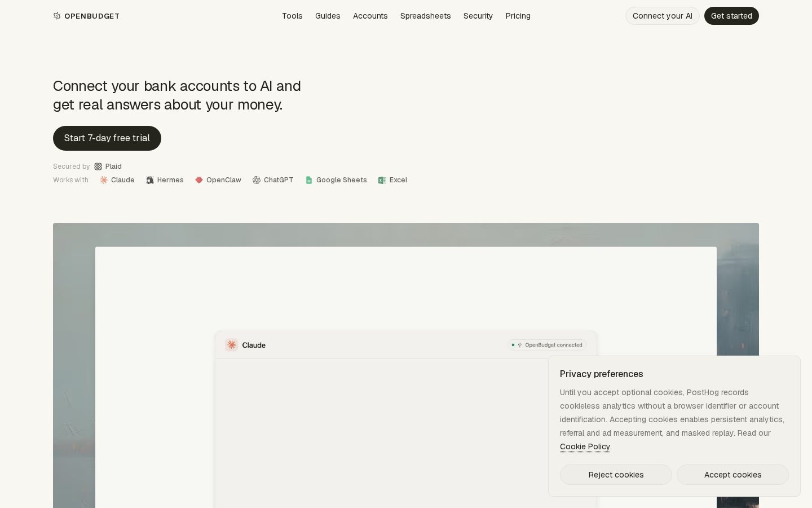Click the 'OpenClaw' text label
Screen dimensions: 812x508
coord(224,180)
